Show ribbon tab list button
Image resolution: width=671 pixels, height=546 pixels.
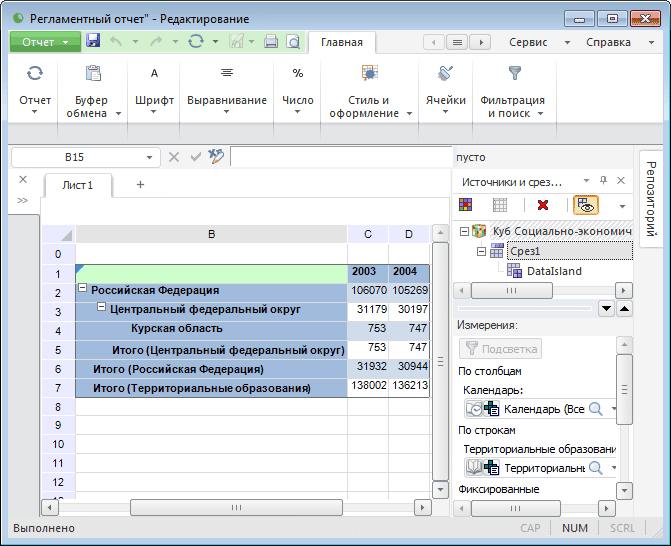click(457, 42)
